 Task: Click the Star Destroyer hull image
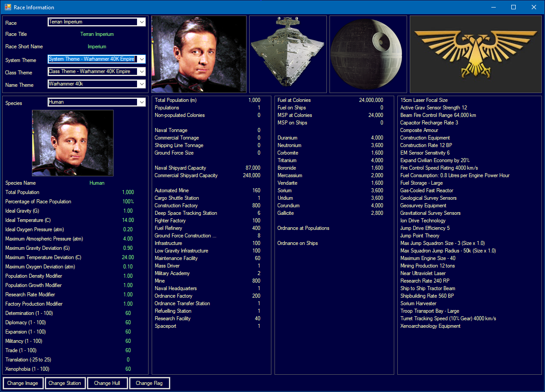(x=288, y=54)
